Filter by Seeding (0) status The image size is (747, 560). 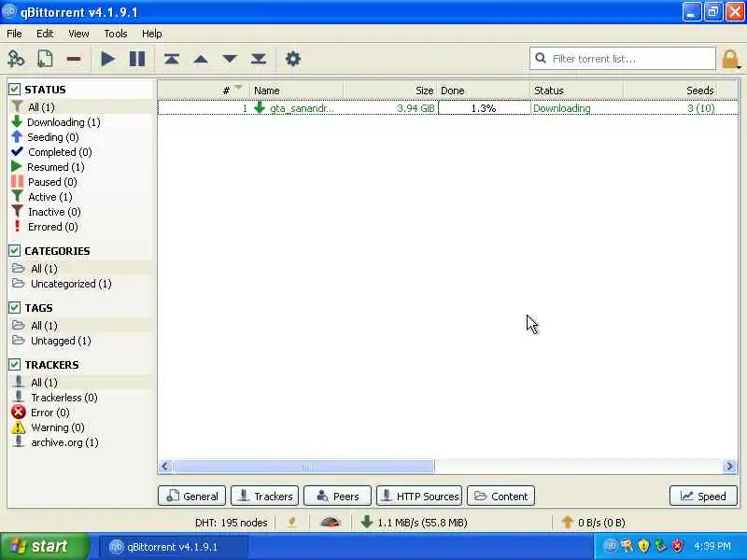45,137
